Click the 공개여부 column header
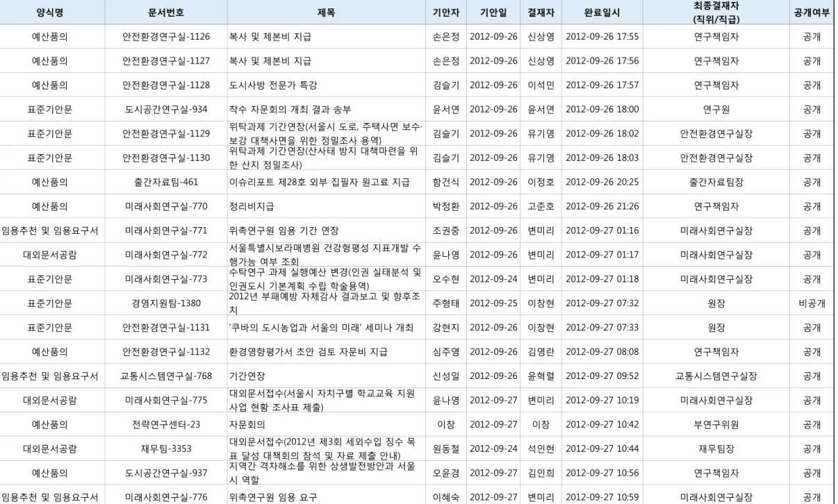 812,12
